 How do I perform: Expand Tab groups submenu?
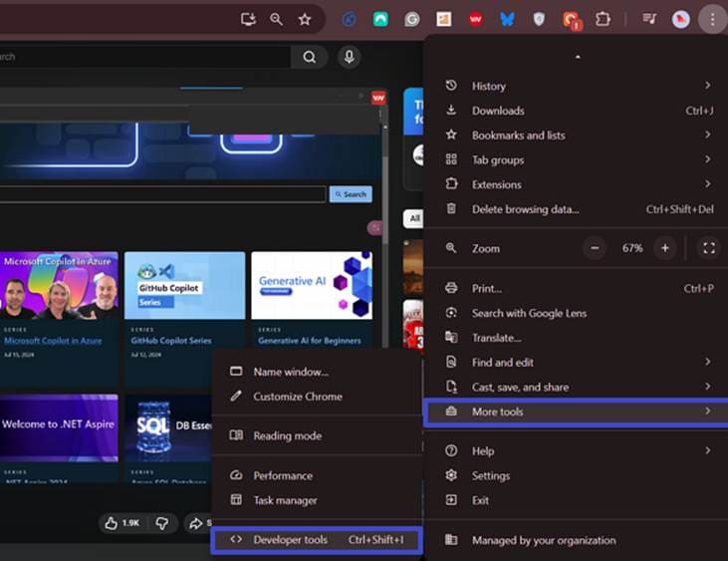tap(576, 159)
